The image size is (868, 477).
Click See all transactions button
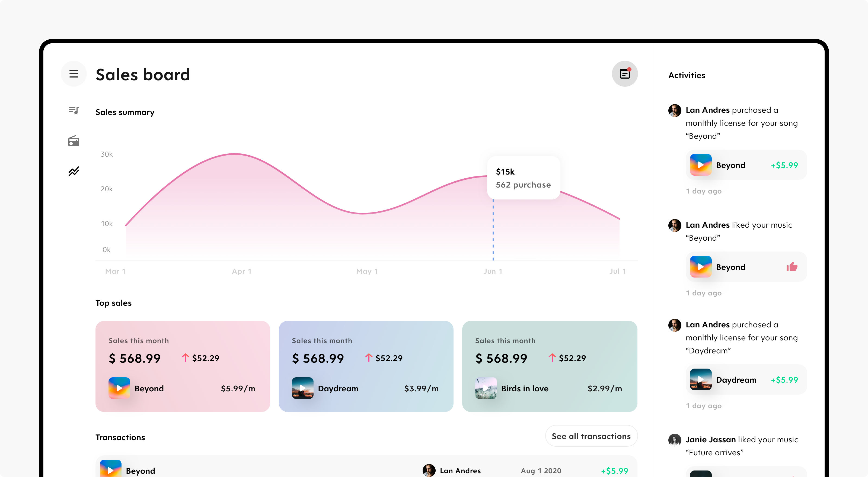[591, 436]
